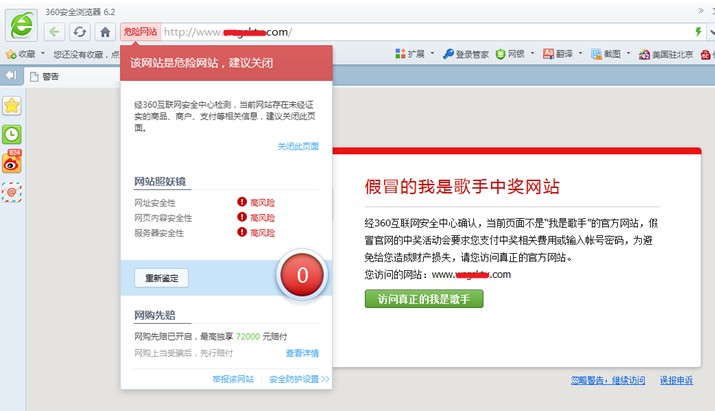Click 忽略警告，继续访问 link

[608, 380]
